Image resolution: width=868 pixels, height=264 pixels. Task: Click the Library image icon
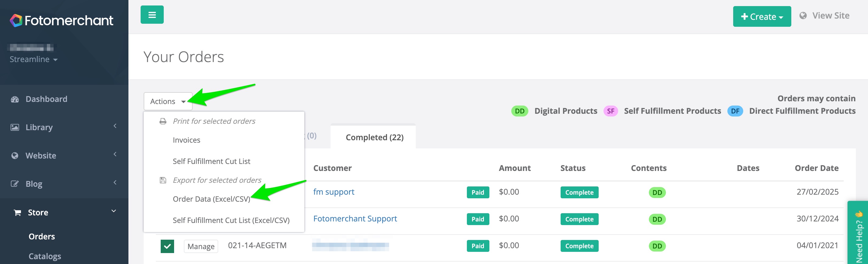pyautogui.click(x=15, y=127)
